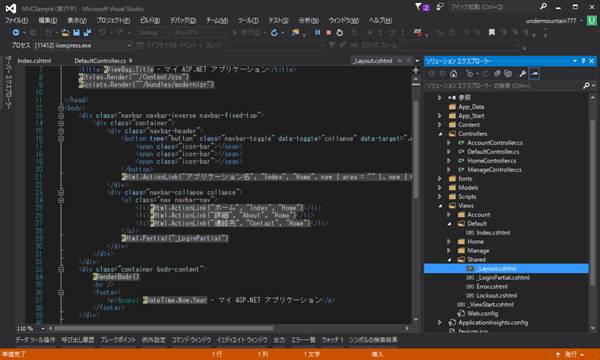600x360 pixels.
Task: Select HomeController.cs in Solution Explorer
Action: (x=491, y=161)
